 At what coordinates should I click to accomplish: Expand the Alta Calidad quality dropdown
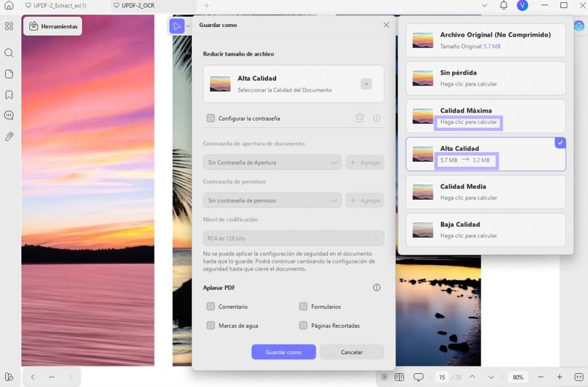point(366,84)
